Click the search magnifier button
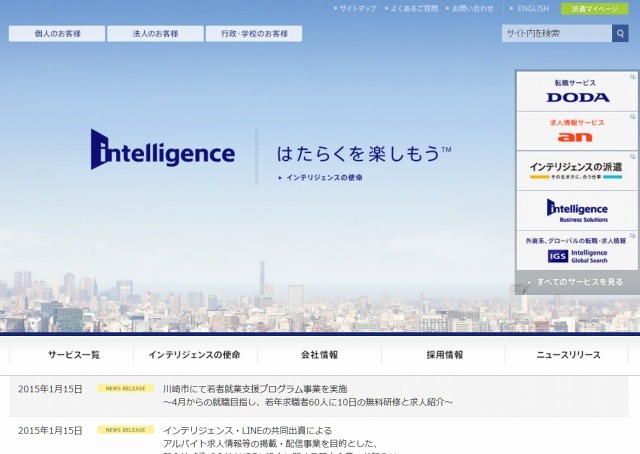 click(620, 33)
